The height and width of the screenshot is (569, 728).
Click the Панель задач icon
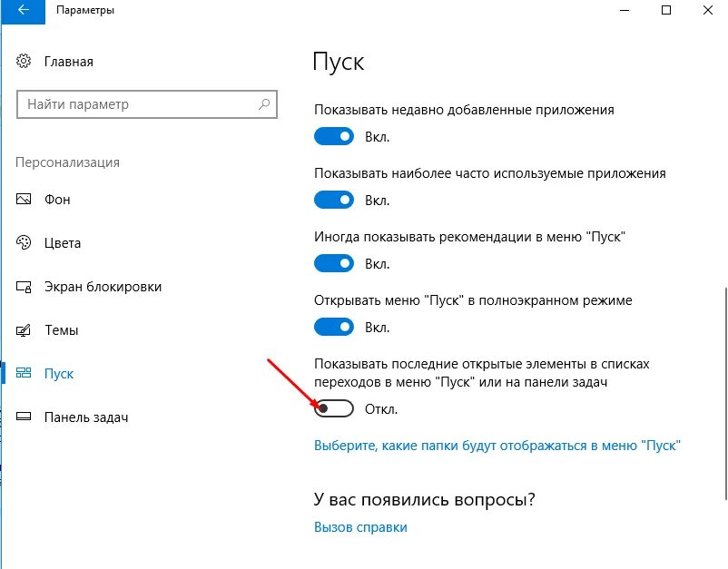point(25,417)
